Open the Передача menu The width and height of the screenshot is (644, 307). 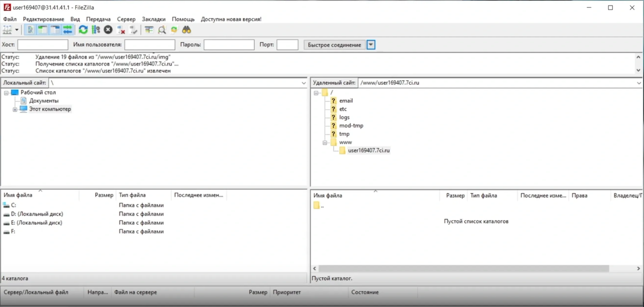(98, 19)
